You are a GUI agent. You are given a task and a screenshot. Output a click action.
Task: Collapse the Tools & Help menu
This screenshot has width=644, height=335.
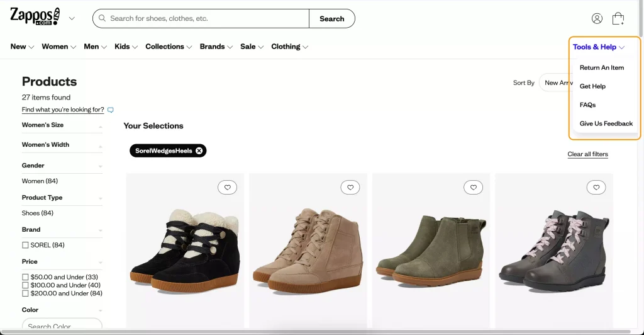pos(599,47)
